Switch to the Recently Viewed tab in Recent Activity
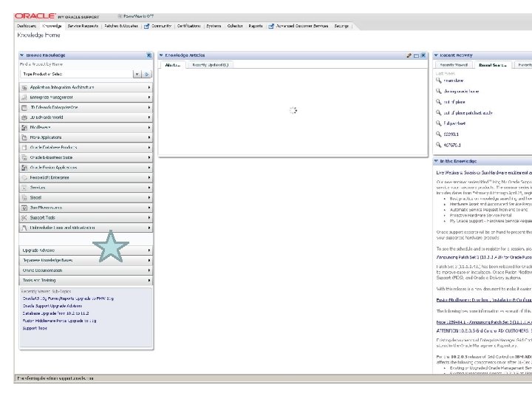 454,65
